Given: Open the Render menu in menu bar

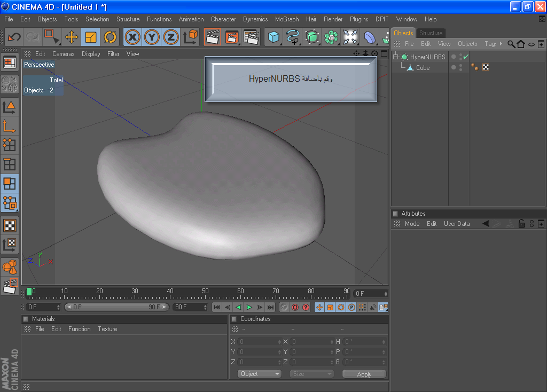Looking at the screenshot, I should click(333, 19).
